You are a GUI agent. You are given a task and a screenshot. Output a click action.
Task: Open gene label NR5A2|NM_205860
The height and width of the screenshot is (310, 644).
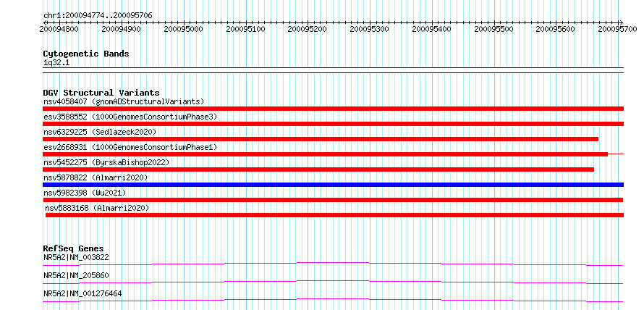point(76,275)
